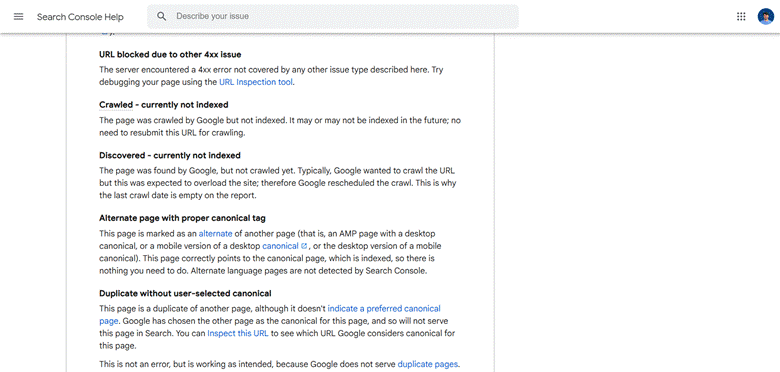
Task: Open the URL Inspection tool link
Action: point(256,82)
